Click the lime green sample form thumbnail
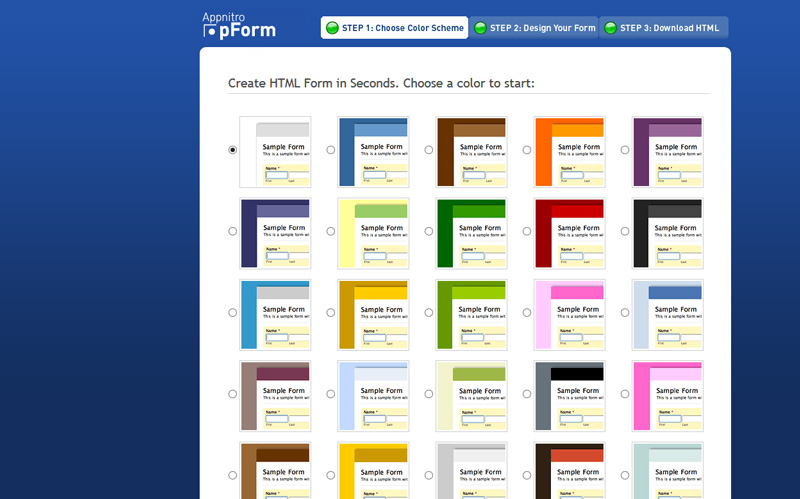Viewport: 800px width, 499px height. tap(471, 315)
